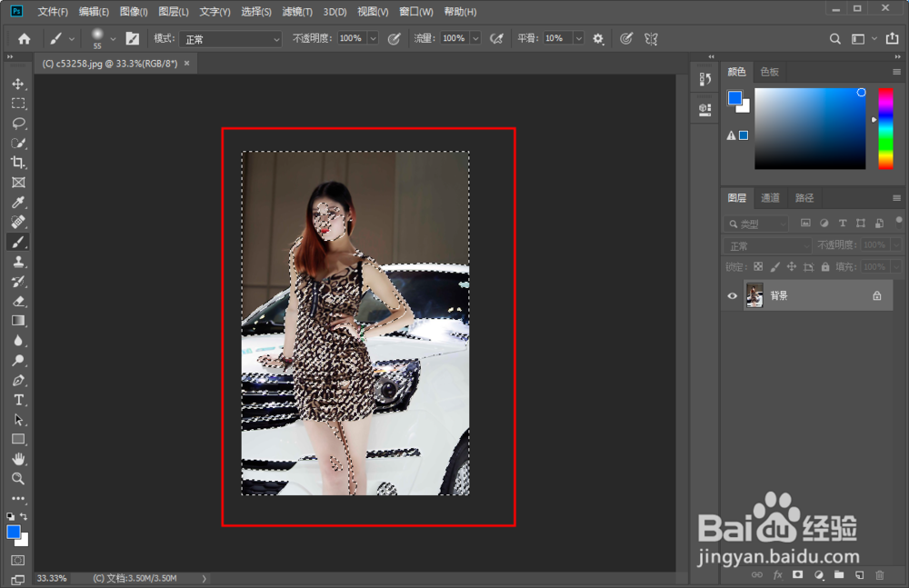Toggle the brush settings panel button
Viewport: 909px width, 588px height.
[x=133, y=39]
